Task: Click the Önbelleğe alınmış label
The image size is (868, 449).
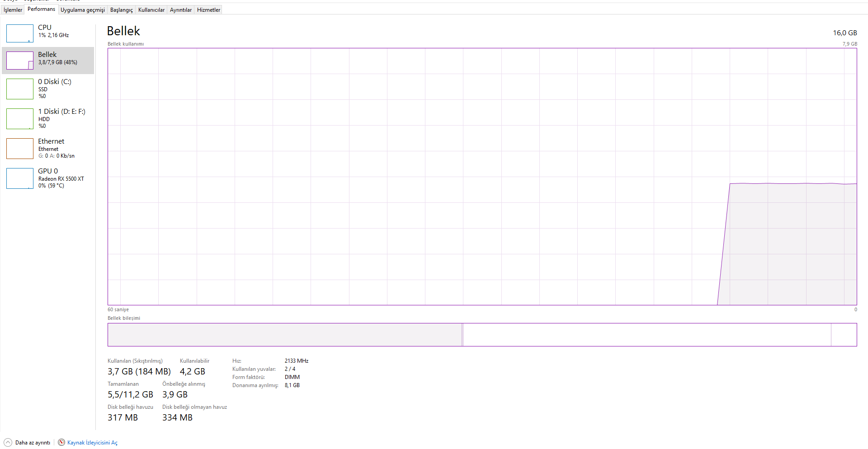Action: point(184,384)
